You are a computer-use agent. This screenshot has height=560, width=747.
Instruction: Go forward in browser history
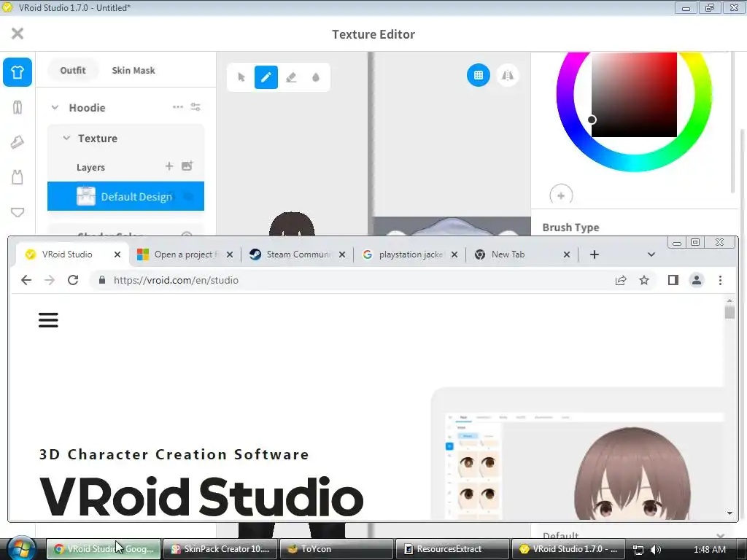tap(50, 280)
